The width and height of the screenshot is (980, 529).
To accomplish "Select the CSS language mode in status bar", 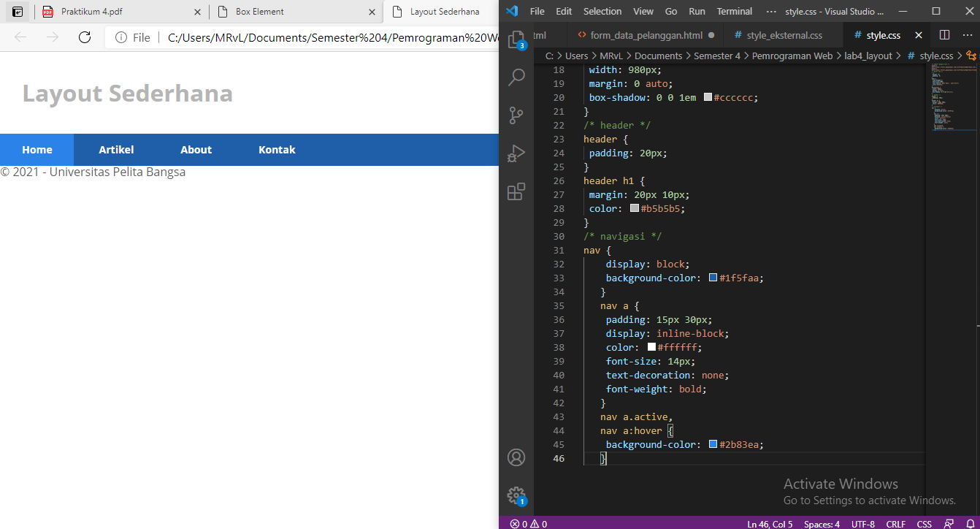I will coord(924,523).
